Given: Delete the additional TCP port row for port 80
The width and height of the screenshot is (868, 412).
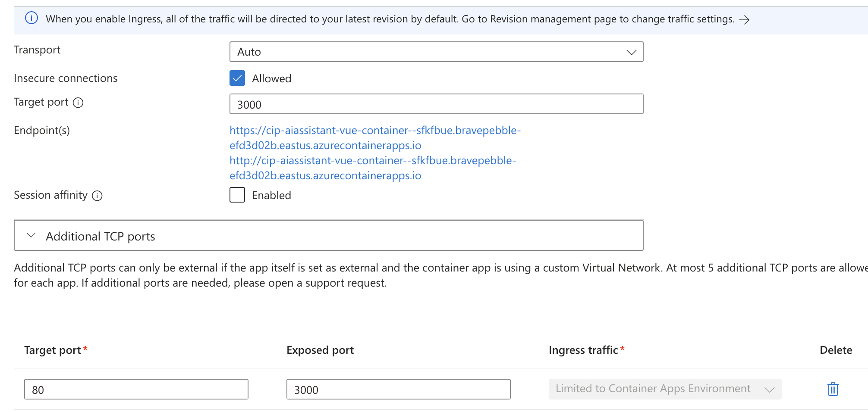Looking at the screenshot, I should (833, 389).
